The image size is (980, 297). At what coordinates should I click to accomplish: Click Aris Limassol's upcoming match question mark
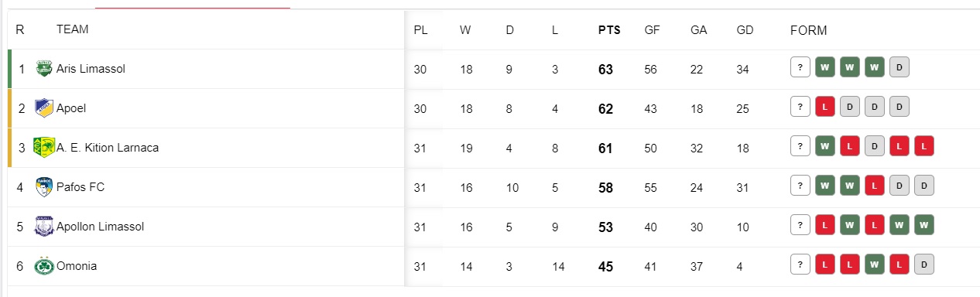tap(800, 67)
